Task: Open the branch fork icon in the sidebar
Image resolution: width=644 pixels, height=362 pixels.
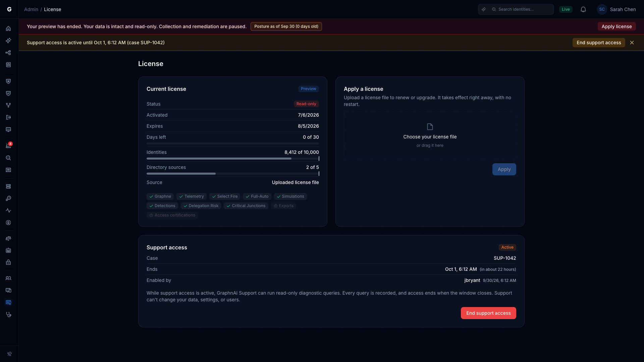Action: tap(8, 105)
